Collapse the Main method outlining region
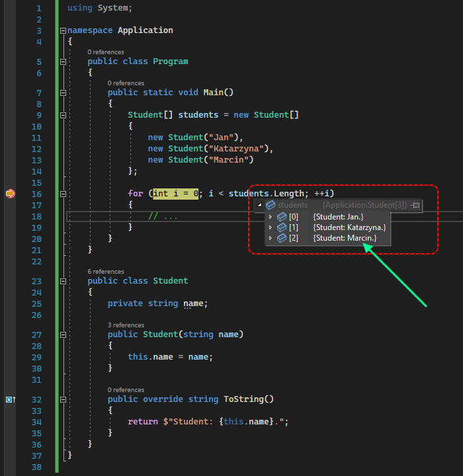This screenshot has width=463, height=476. tap(63, 93)
